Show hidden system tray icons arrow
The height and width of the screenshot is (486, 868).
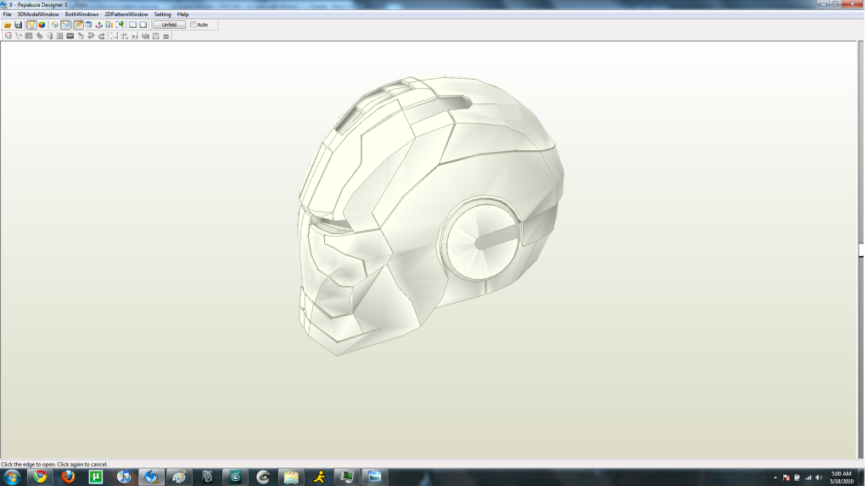pos(776,478)
